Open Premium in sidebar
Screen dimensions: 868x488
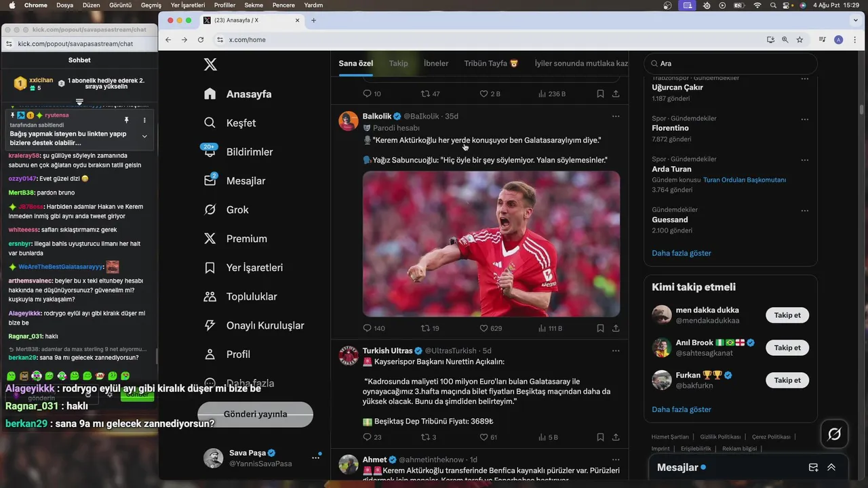point(235,239)
